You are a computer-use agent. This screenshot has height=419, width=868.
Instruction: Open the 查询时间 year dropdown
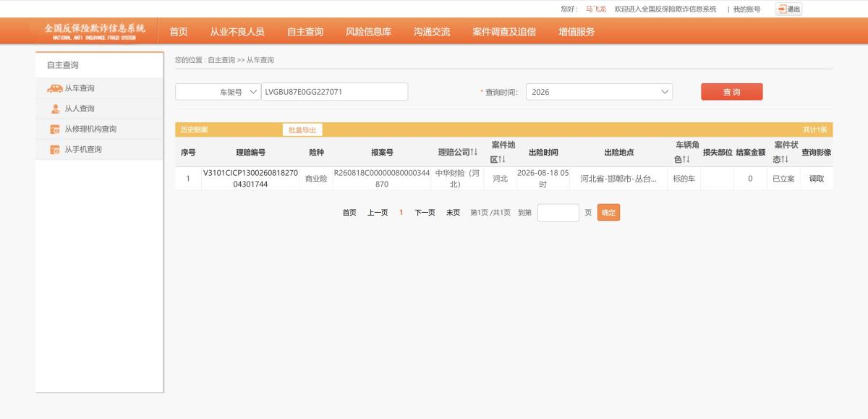pos(599,92)
